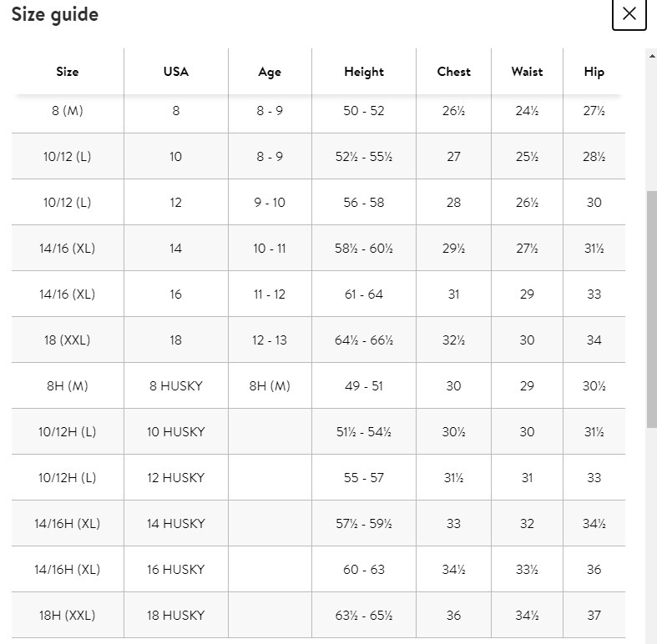The height and width of the screenshot is (644, 657).
Task: Select the 12 HUSKY cell
Action: click(176, 478)
